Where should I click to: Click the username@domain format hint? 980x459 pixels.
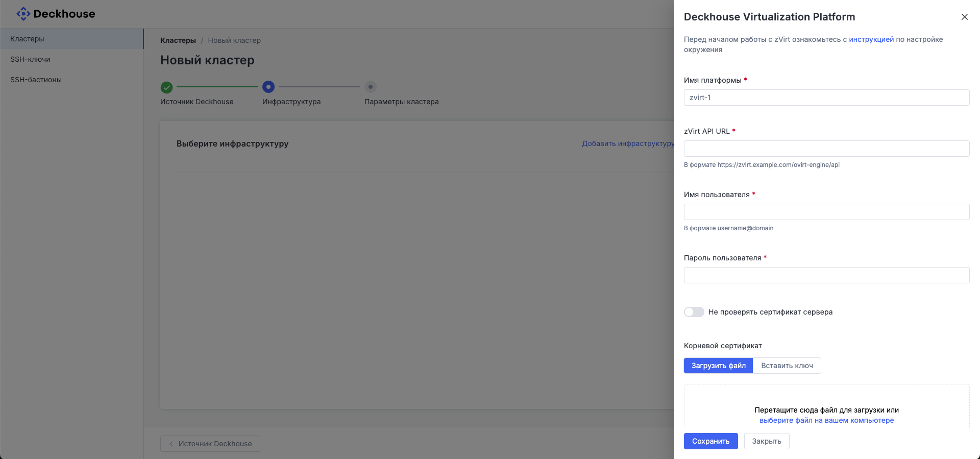pos(728,228)
